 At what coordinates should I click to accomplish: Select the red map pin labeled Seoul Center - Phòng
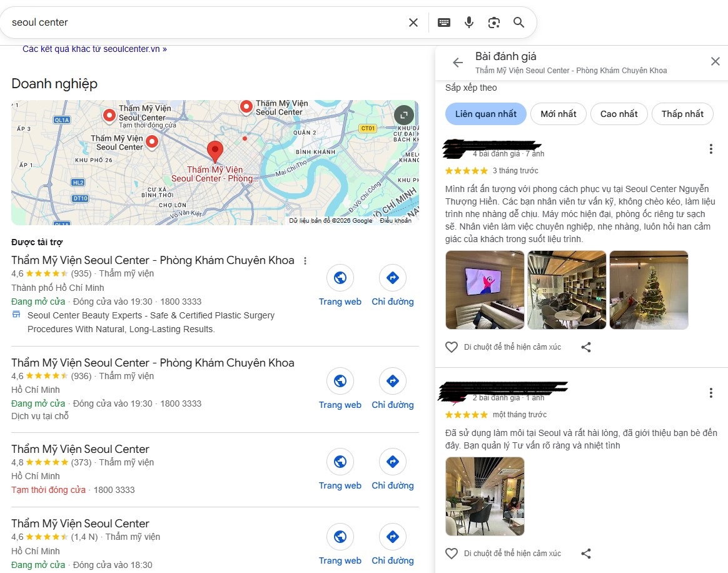click(x=215, y=151)
